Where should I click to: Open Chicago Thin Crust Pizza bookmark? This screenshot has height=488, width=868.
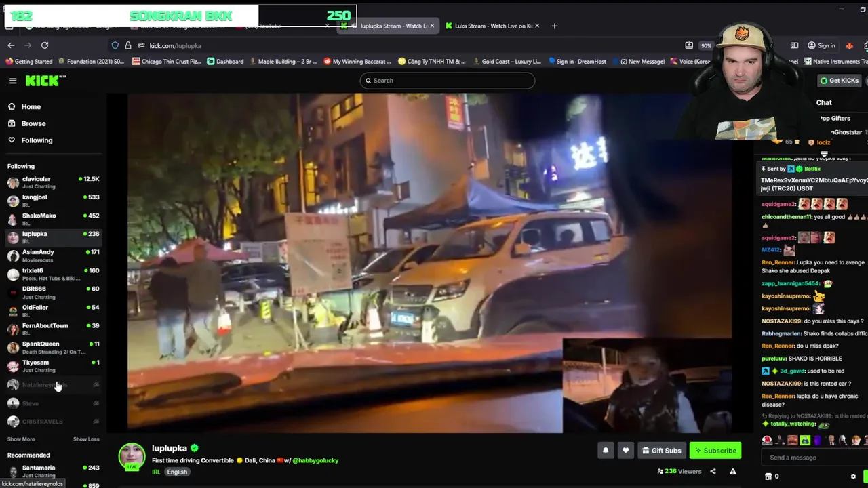pos(167,62)
